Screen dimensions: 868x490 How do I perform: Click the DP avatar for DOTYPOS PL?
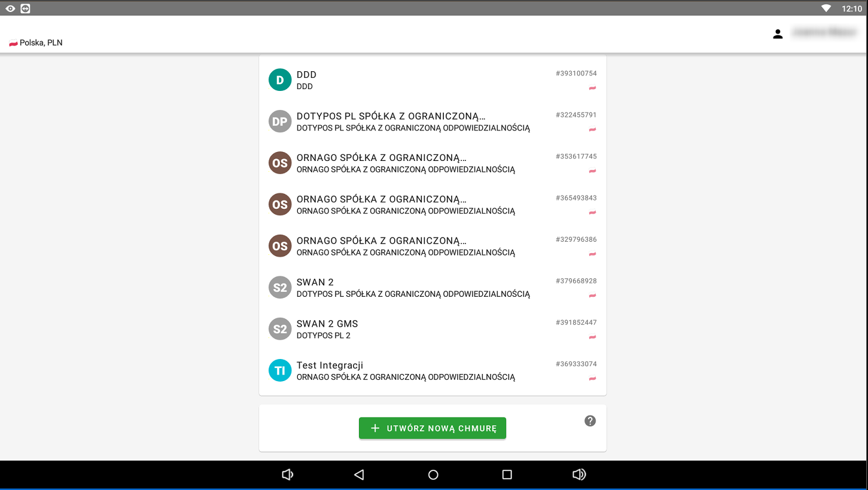tap(279, 121)
